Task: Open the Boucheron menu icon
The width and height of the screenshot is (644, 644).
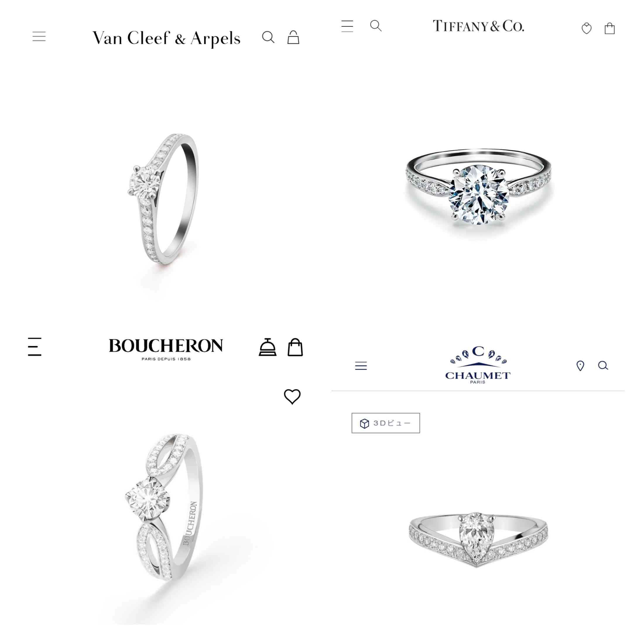Action: point(35,347)
